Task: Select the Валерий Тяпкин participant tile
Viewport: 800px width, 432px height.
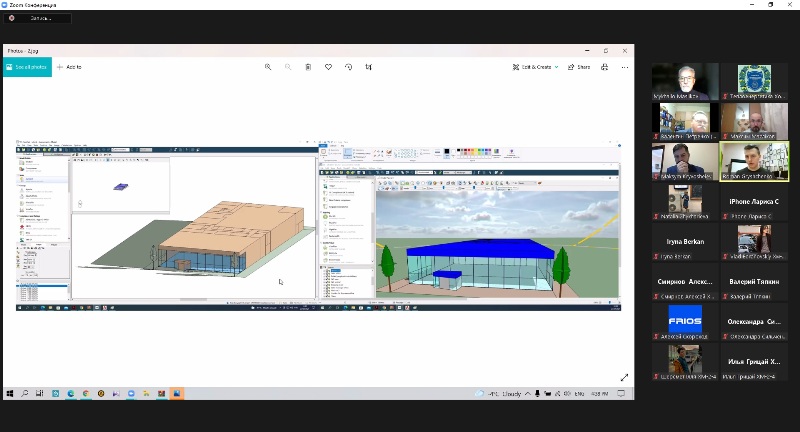Action: click(x=754, y=282)
